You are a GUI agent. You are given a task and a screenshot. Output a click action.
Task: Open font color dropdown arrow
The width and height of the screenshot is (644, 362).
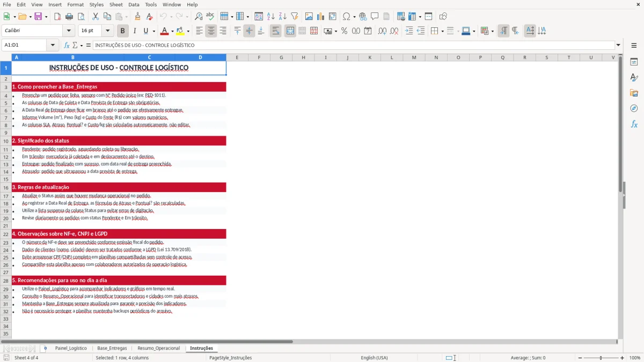(172, 31)
